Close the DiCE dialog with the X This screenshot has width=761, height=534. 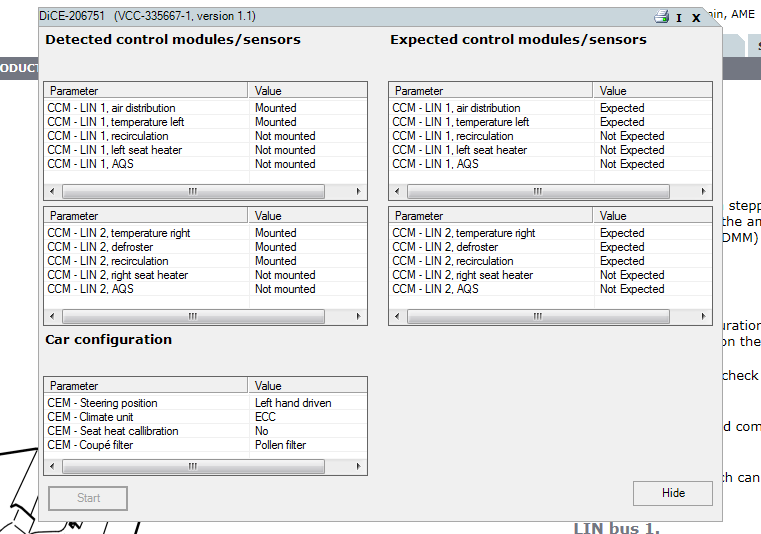click(x=696, y=18)
